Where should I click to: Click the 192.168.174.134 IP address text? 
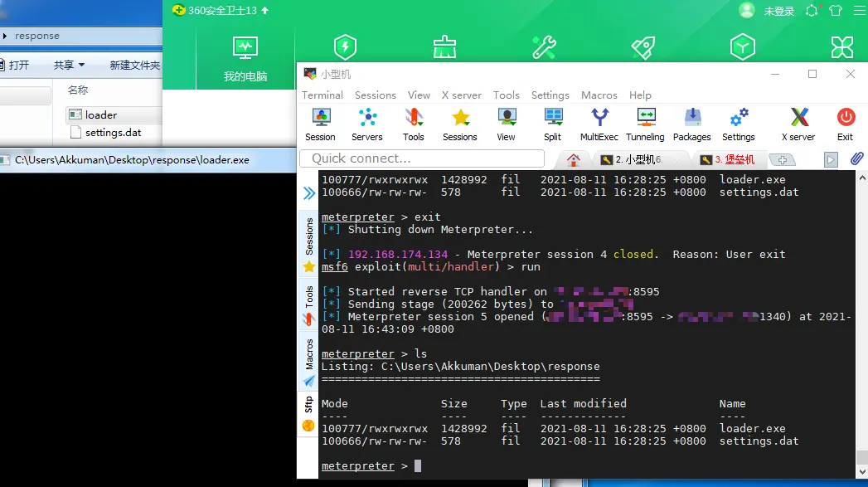tap(397, 255)
